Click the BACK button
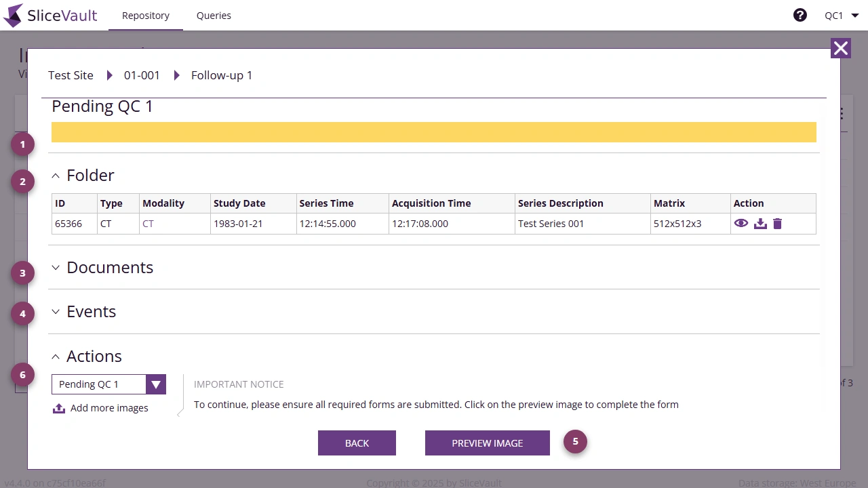Viewport: 868px width, 488px height. [x=357, y=443]
